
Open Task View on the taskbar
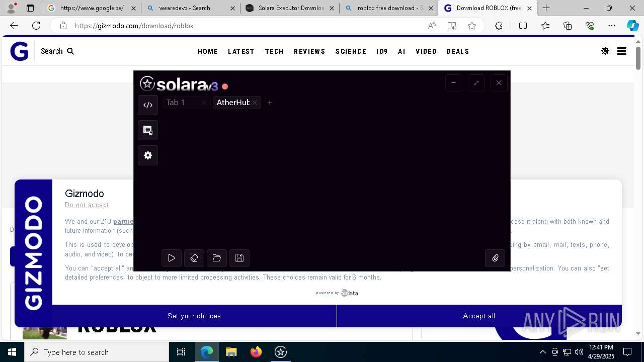pyautogui.click(x=181, y=352)
